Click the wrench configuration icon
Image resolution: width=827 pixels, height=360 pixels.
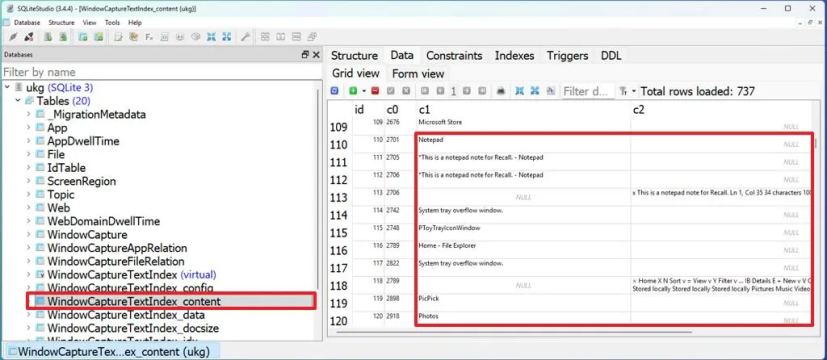245,37
